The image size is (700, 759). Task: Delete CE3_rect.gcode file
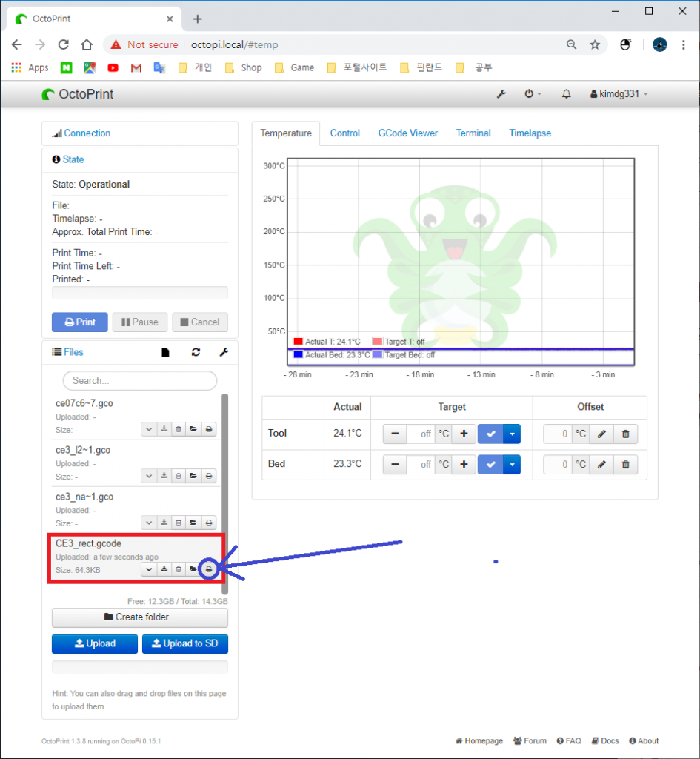(179, 570)
